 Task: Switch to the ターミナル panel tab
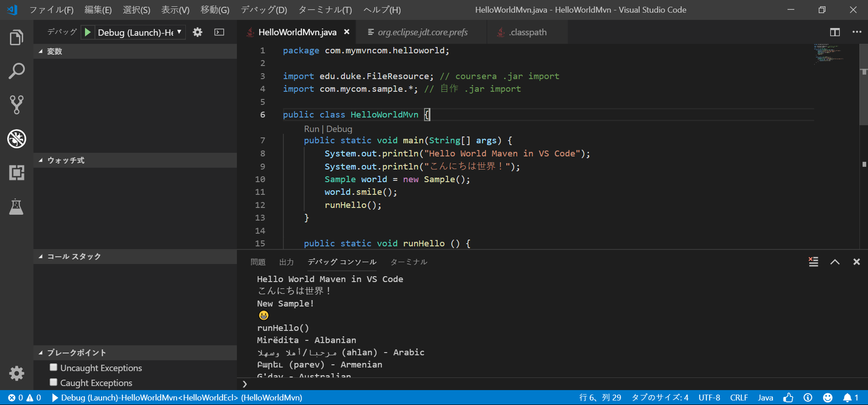click(x=409, y=262)
